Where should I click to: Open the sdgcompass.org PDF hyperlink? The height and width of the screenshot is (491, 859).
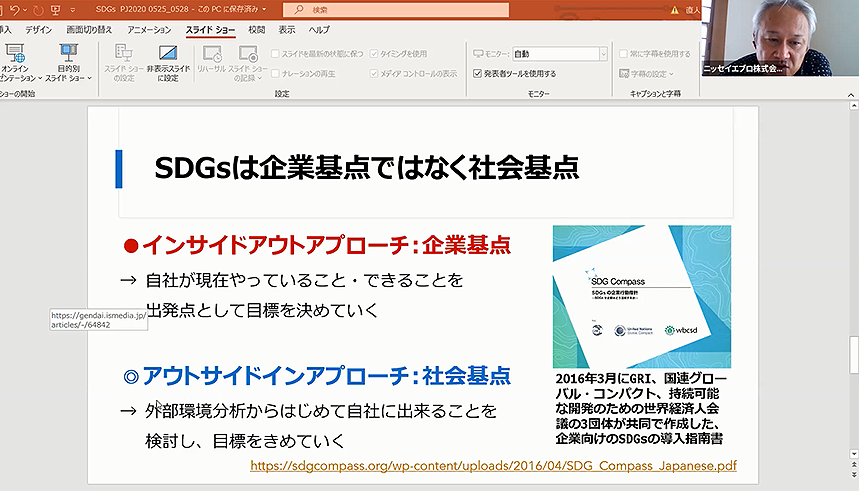point(493,465)
